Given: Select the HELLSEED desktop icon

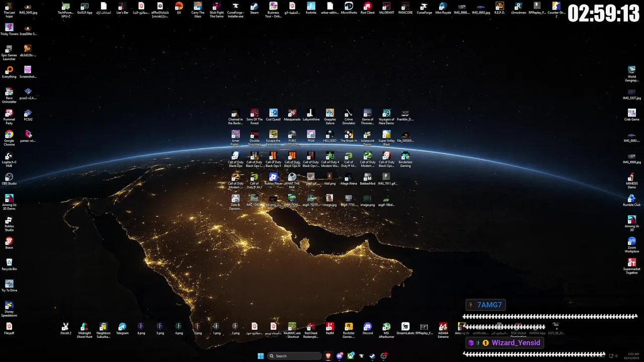Looking at the screenshot, I should [330, 137].
